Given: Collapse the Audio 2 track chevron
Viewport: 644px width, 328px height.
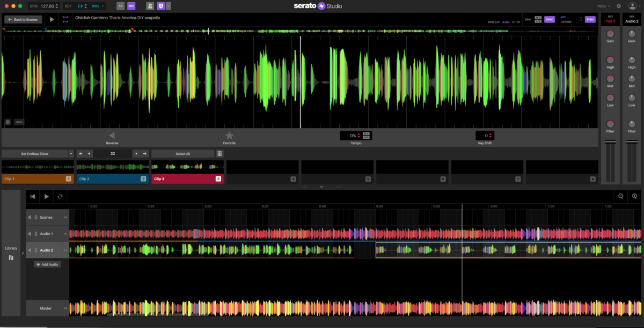Looking at the screenshot, I should pos(65,250).
